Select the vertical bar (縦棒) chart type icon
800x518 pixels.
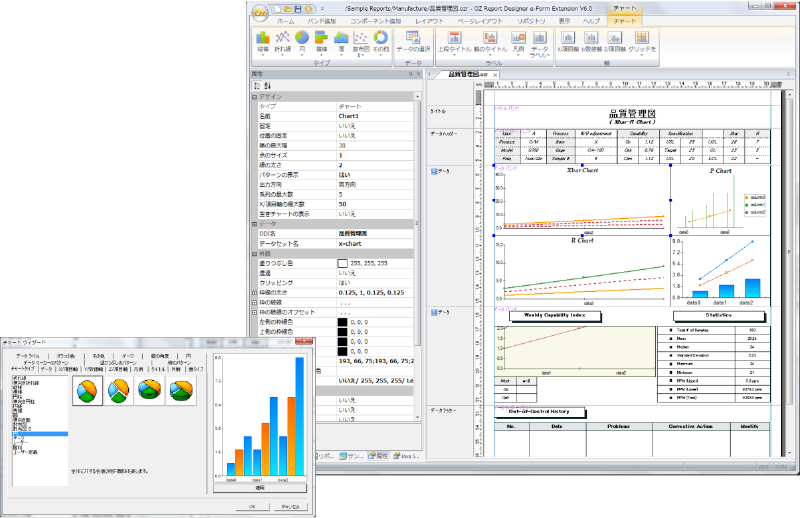pos(263,37)
